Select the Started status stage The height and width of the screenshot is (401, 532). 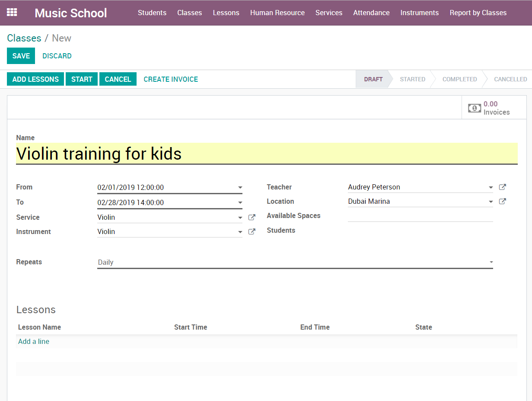[412, 79]
